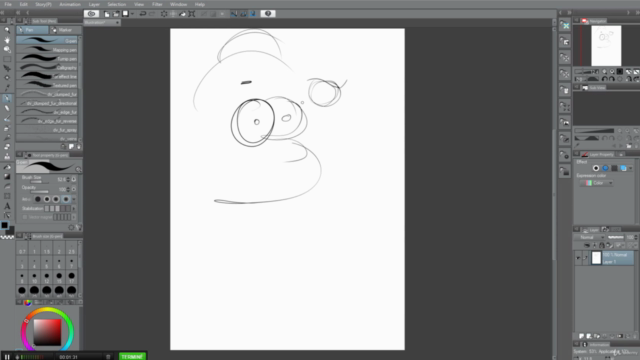Pause the screen recording
640x360 pixels.
pos(7,357)
